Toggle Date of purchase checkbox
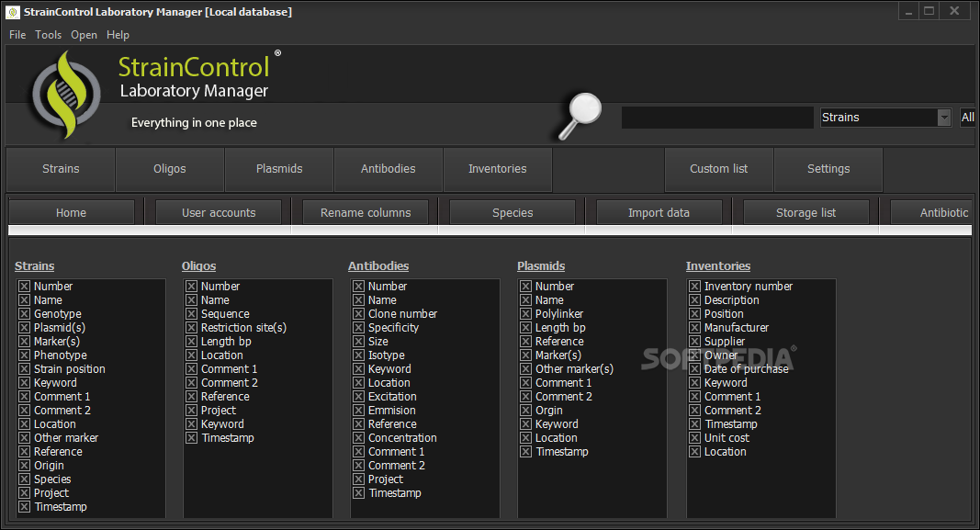Screen dimensions: 980x530 tap(694, 368)
